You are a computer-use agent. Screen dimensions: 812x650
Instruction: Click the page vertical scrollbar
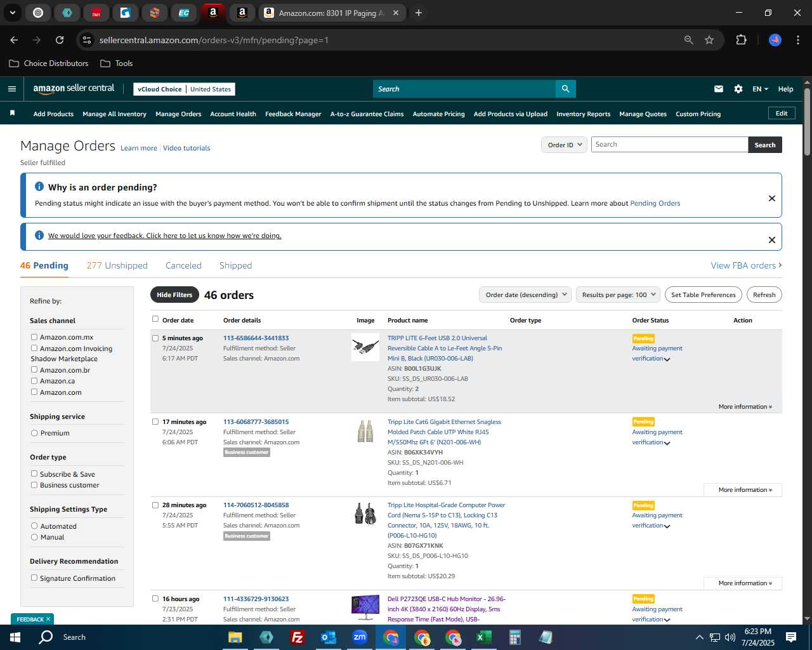807,121
